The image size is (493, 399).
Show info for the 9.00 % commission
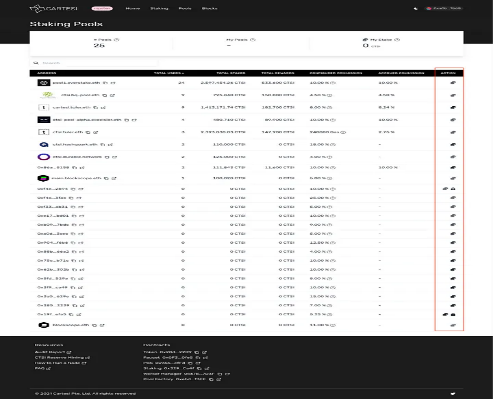pyautogui.click(x=330, y=225)
